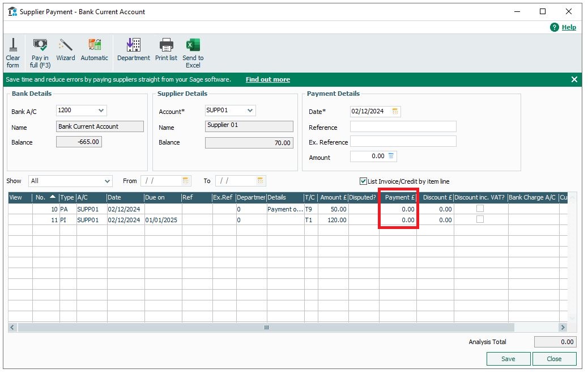The image size is (588, 373).
Task: Run the Automatic payment allocation
Action: click(94, 46)
